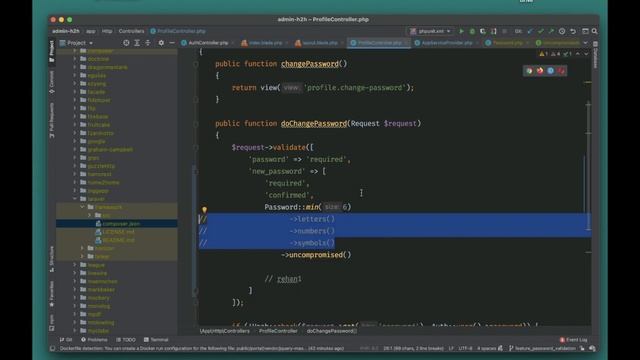Open the phpunit.xml run configuration dropdown
Viewport: 640px width, 360px height.
[x=431, y=31]
